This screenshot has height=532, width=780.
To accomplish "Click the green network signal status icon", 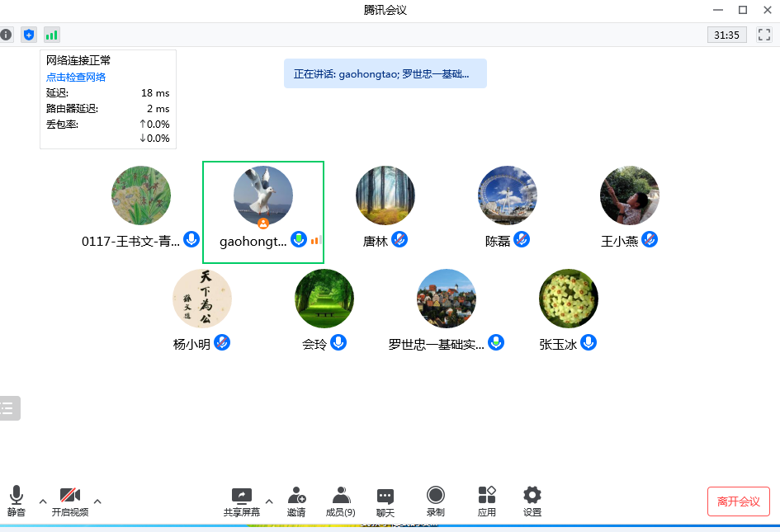I will (x=52, y=35).
